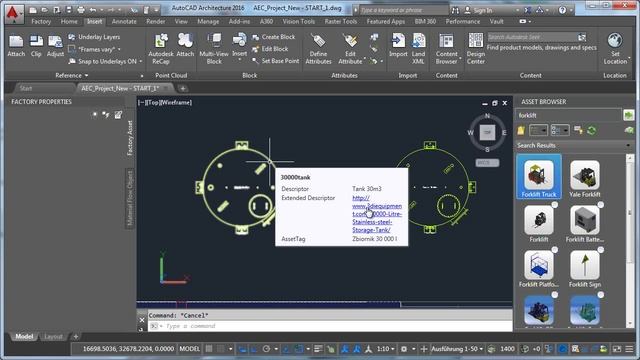Toggle favorite marker on Forklift Sign asset
The height and width of the screenshot is (360, 640).
click(x=600, y=250)
